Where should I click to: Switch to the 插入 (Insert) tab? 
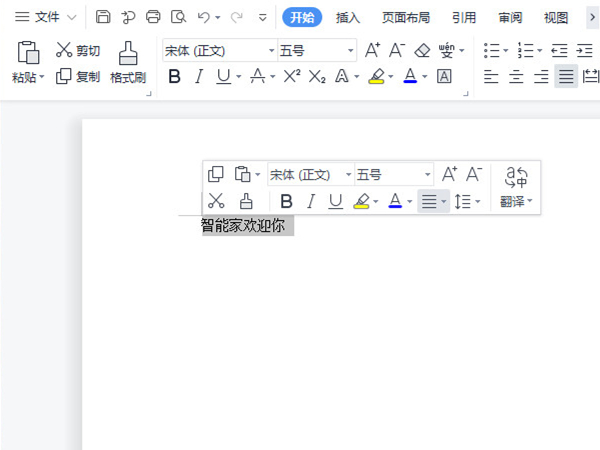348,17
